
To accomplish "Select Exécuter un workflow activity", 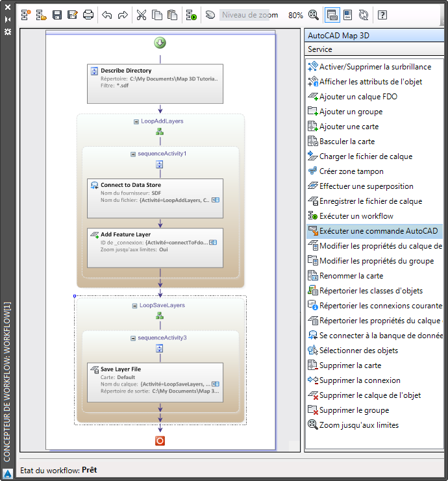I will click(375, 216).
